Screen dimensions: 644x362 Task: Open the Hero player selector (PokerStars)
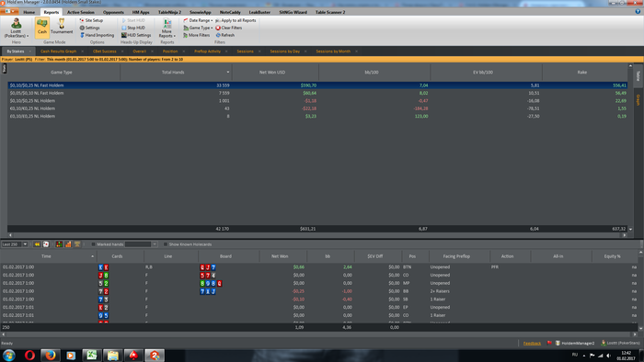point(16,28)
